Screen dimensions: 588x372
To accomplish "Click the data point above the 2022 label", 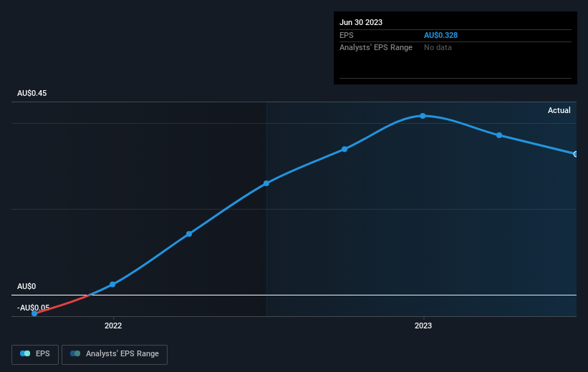I will (x=112, y=284).
